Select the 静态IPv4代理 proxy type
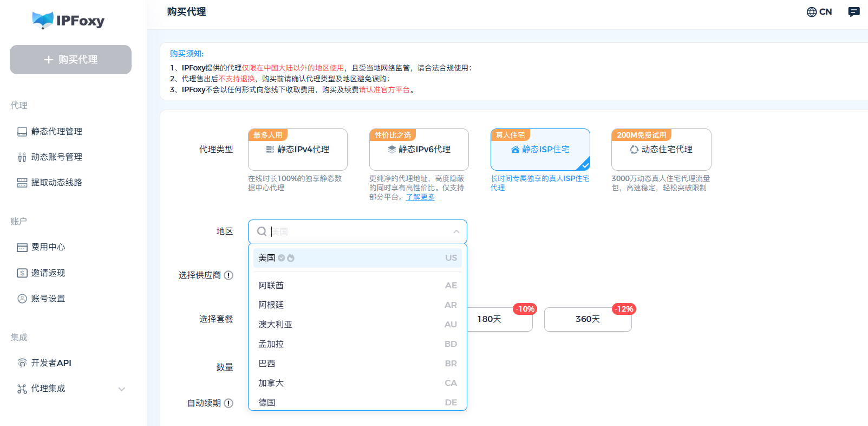The width and height of the screenshot is (868, 426). coord(297,150)
